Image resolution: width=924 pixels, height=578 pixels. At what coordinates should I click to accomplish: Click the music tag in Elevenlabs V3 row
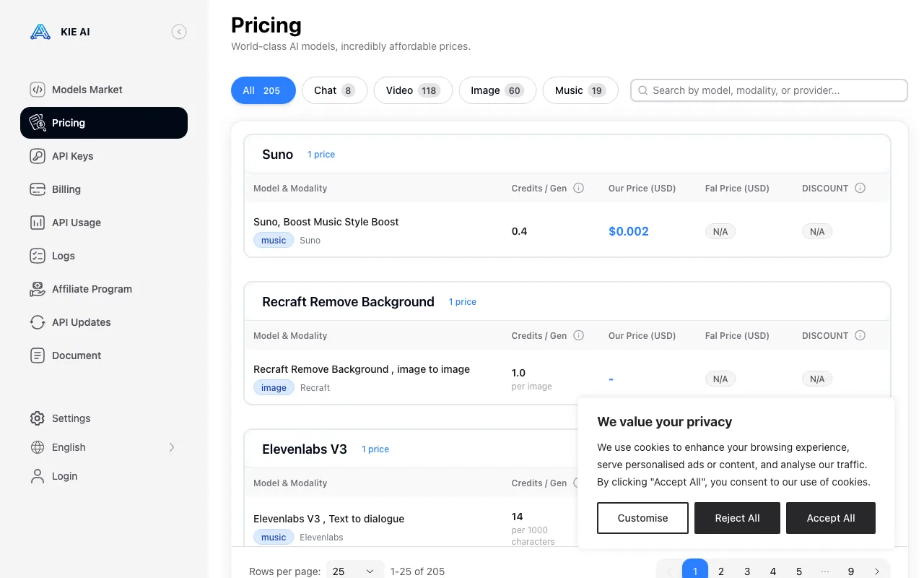coord(274,538)
